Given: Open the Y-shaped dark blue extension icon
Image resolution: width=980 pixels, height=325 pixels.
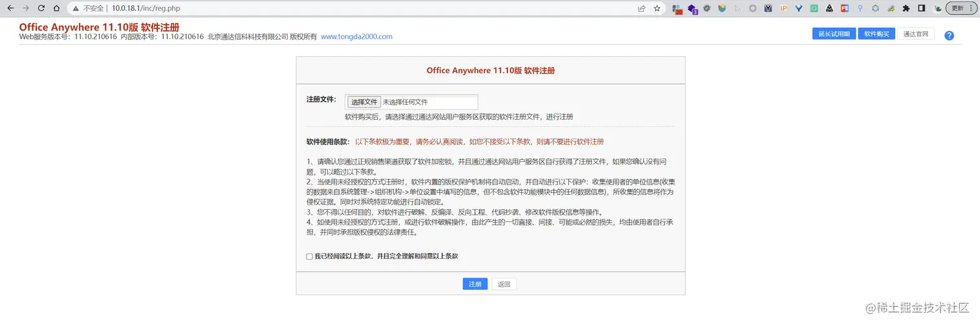Looking at the screenshot, I should point(768,8).
